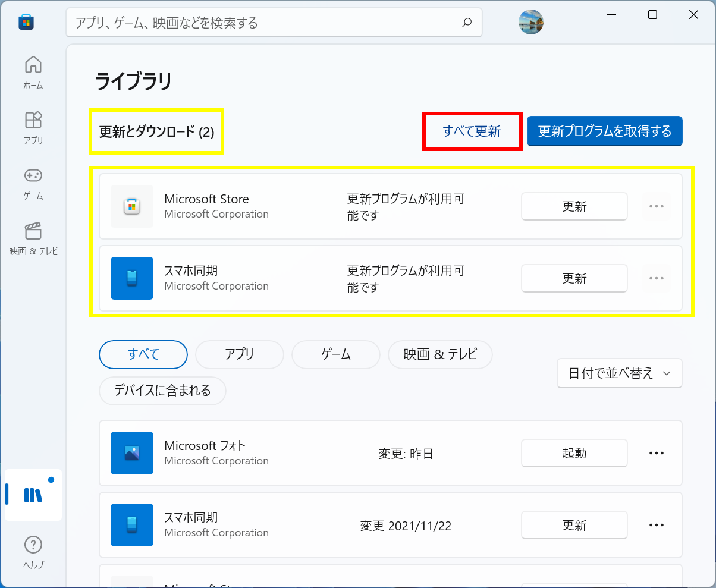This screenshot has height=588, width=716.
Task: Click 更新プログラムを取得する button
Action: [x=605, y=131]
